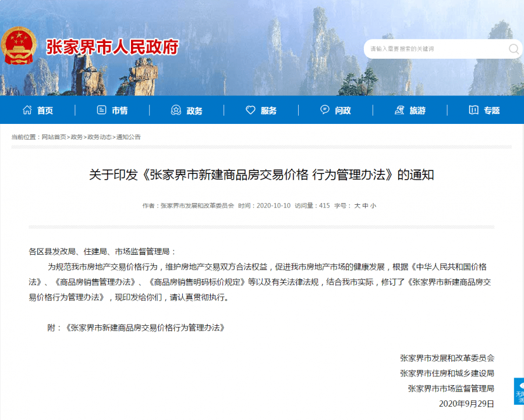Open attached 张家界市新建商品房交易价格行为管理办法 document
Image resolution: width=524 pixels, height=420 pixels.
coord(145,328)
